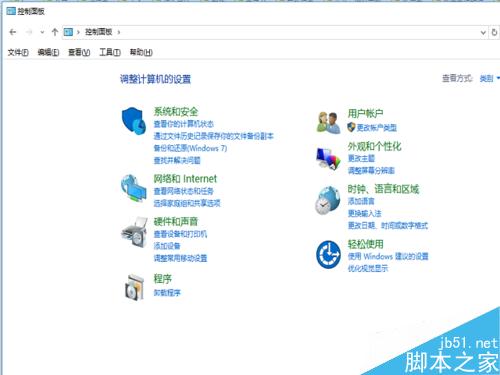Viewport: 500px width, 375px height.
Task: Click 选择家庭组和共享选项 link
Action: 187,203
